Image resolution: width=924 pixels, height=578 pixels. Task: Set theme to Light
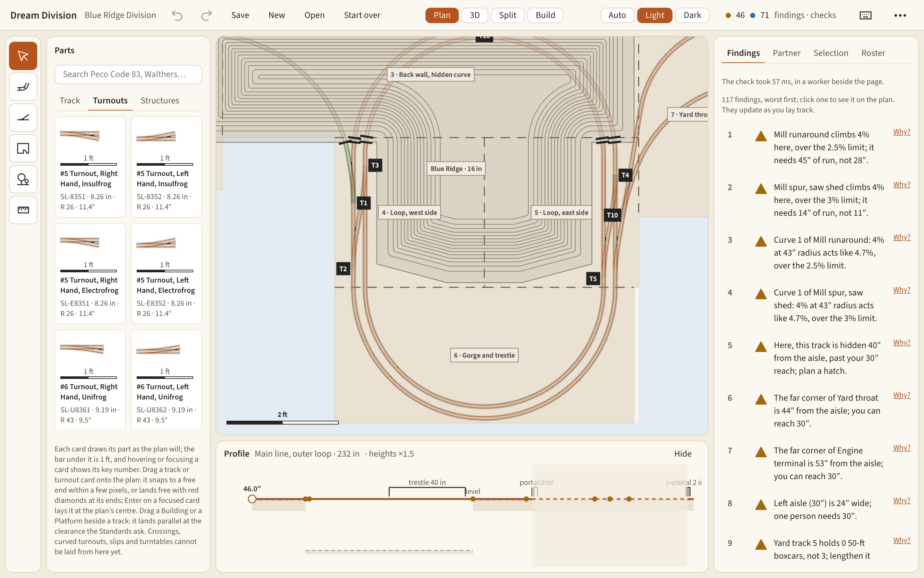point(654,15)
